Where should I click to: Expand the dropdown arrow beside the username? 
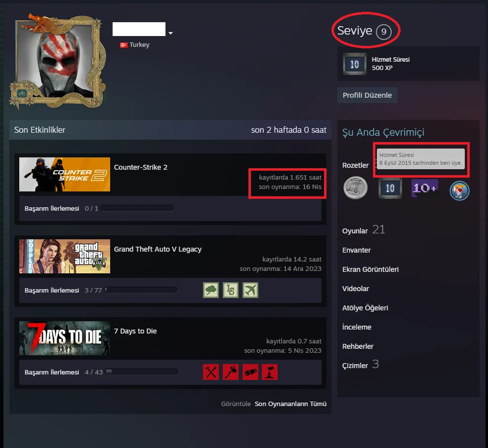click(170, 34)
